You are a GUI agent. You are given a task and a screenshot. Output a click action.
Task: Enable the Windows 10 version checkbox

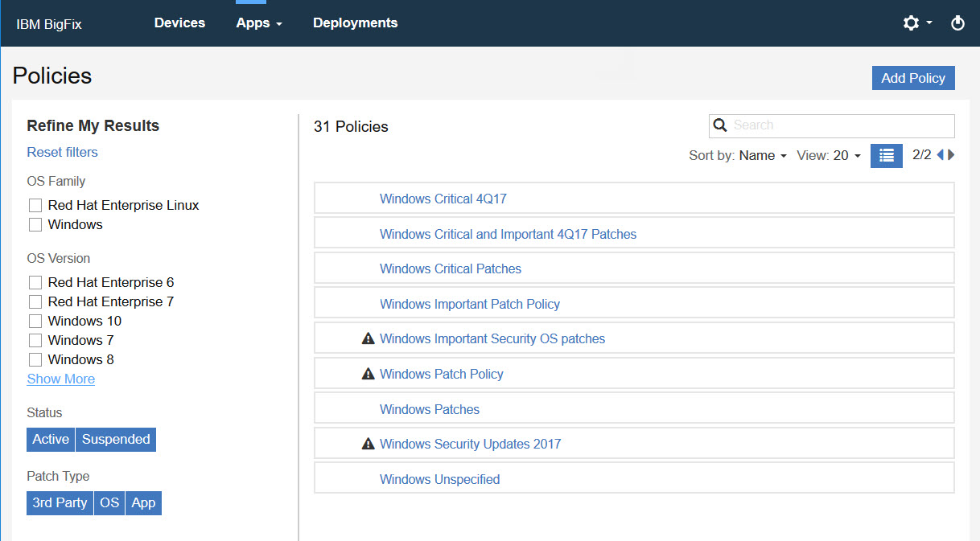pyautogui.click(x=35, y=322)
